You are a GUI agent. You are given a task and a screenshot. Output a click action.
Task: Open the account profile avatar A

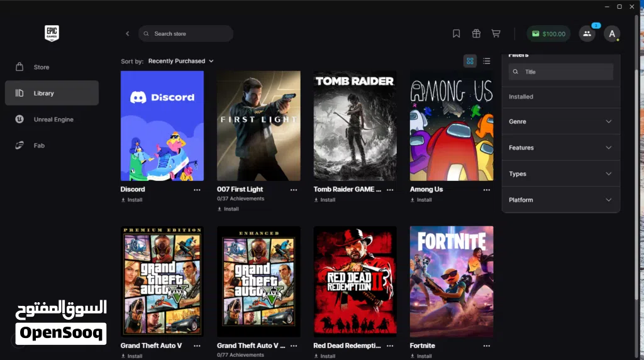[x=611, y=34]
